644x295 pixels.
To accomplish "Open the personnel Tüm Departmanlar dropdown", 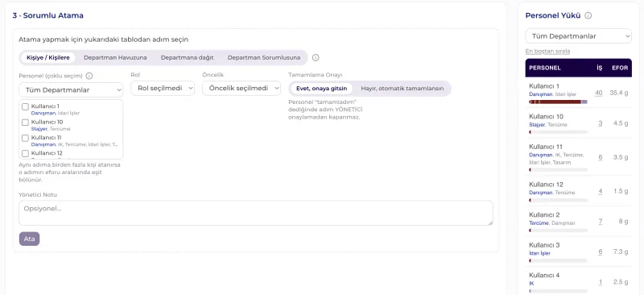I will click(71, 89).
